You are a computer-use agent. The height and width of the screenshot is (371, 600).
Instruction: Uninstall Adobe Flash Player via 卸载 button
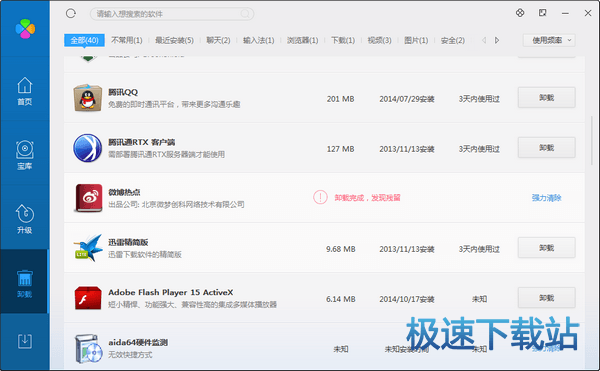point(546,298)
